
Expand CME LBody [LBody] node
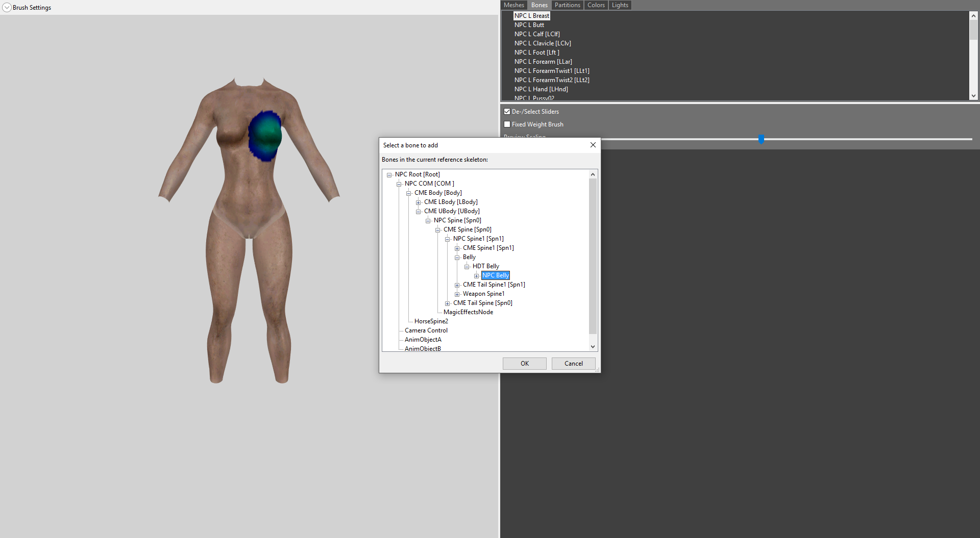[419, 202]
